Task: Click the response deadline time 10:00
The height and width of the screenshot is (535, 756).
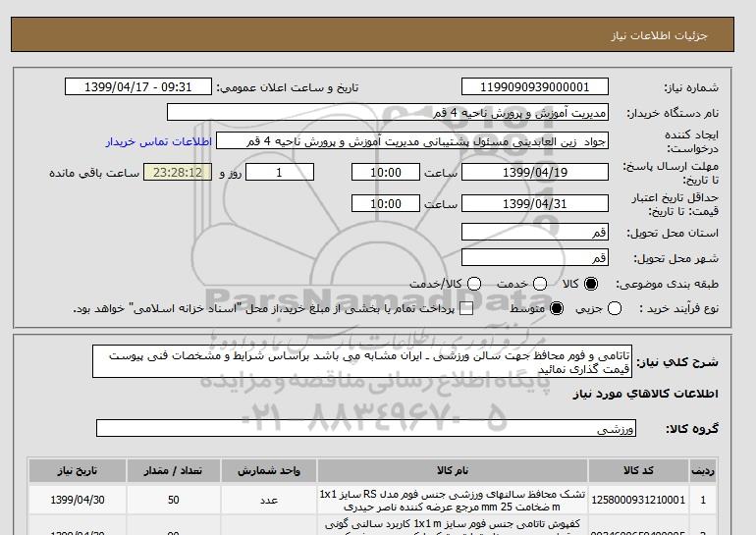Action: click(x=386, y=172)
